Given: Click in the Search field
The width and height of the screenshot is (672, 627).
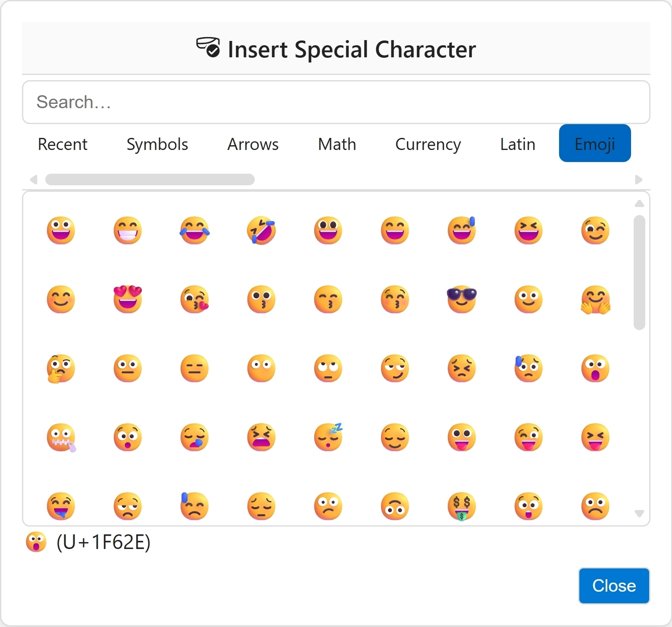Looking at the screenshot, I should pyautogui.click(x=336, y=102).
